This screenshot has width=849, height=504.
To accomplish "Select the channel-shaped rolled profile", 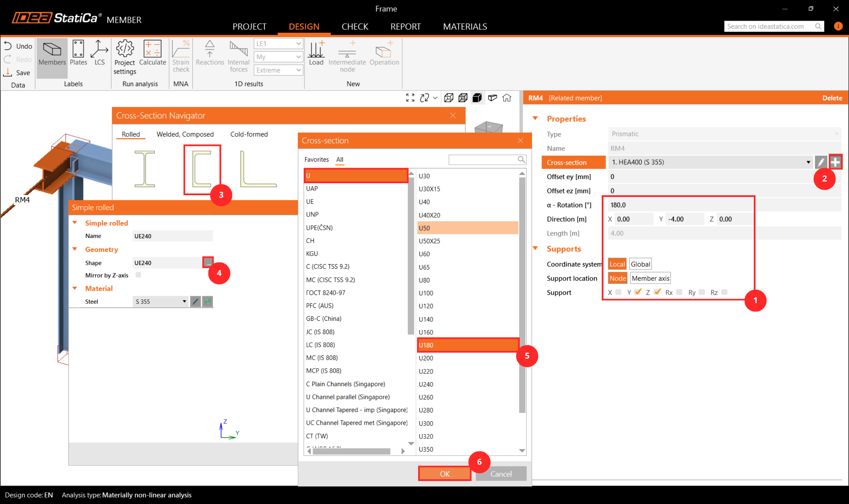I will [202, 169].
